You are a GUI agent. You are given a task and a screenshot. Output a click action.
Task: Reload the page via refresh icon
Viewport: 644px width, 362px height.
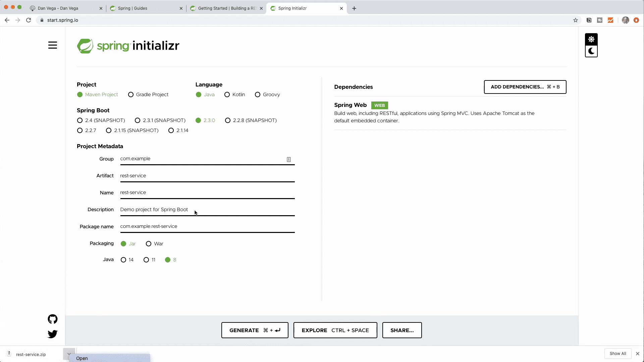(29, 20)
